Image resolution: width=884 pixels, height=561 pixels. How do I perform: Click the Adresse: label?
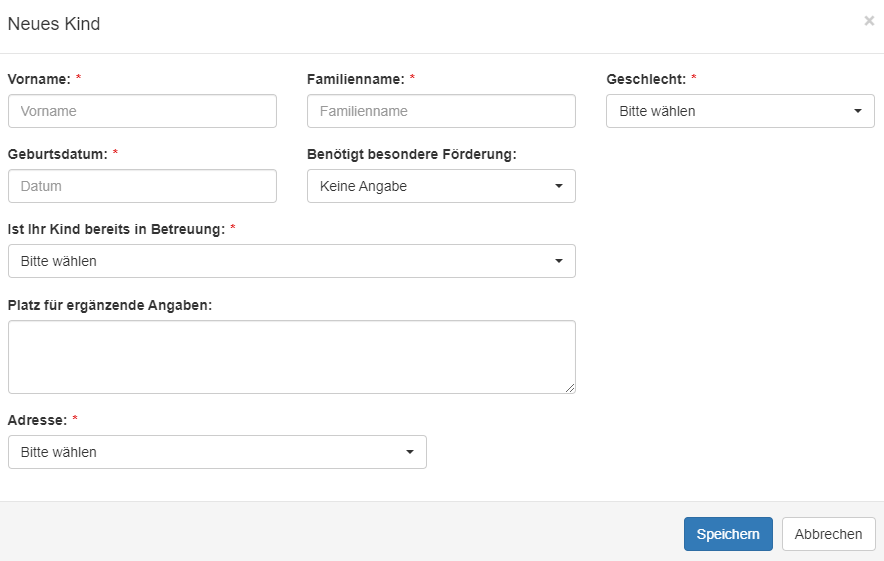(37, 420)
